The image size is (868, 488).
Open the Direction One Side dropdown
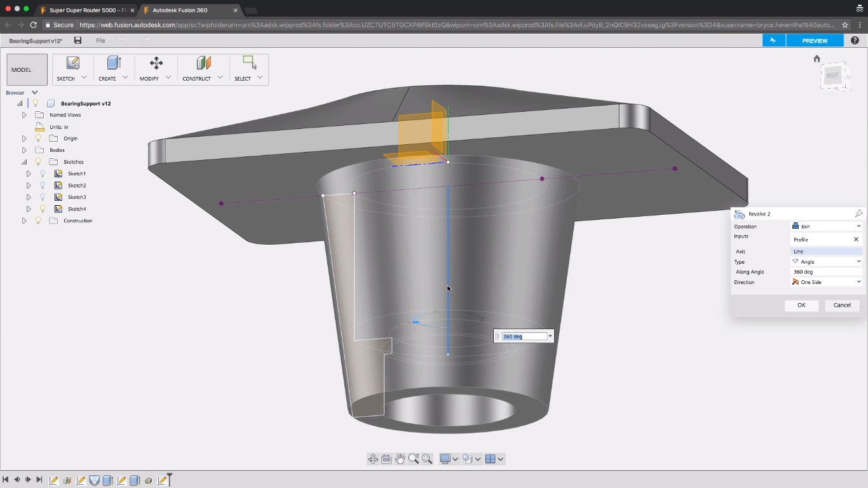click(826, 282)
